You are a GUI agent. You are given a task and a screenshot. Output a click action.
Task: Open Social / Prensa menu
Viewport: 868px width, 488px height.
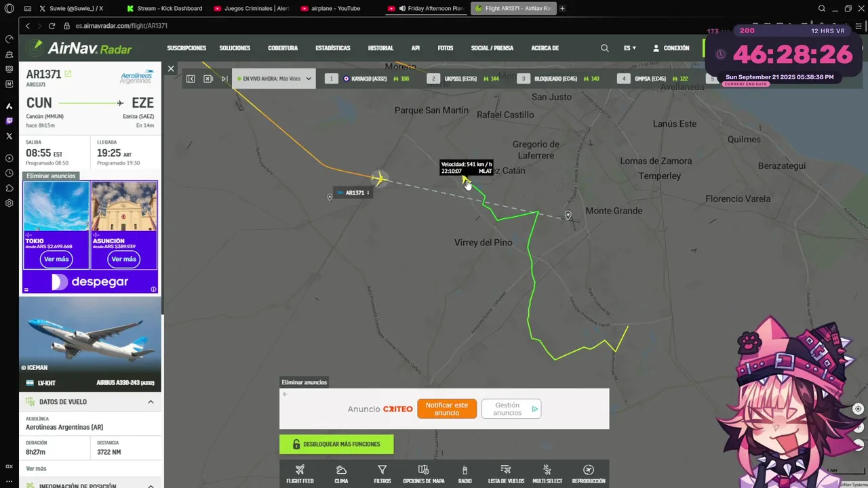pyautogui.click(x=492, y=48)
